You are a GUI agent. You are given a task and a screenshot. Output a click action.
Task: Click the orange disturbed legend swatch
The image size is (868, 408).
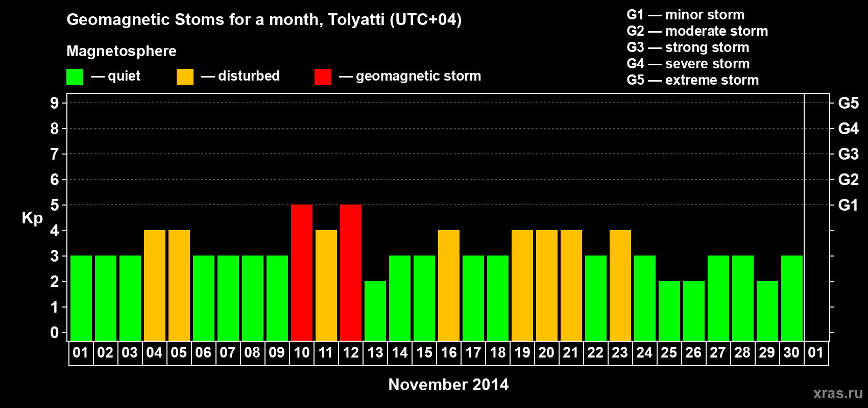pyautogui.click(x=185, y=77)
